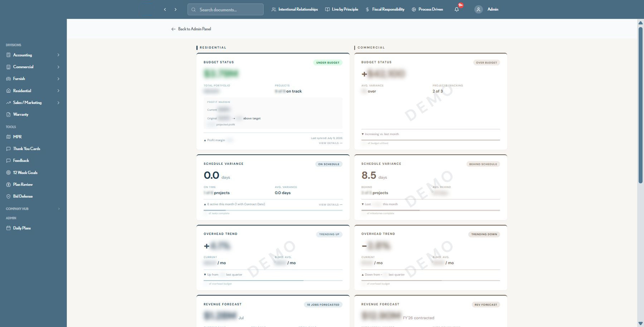The image size is (644, 327).
Task: Click the Bid Defense shield icon
Action: pos(9,196)
